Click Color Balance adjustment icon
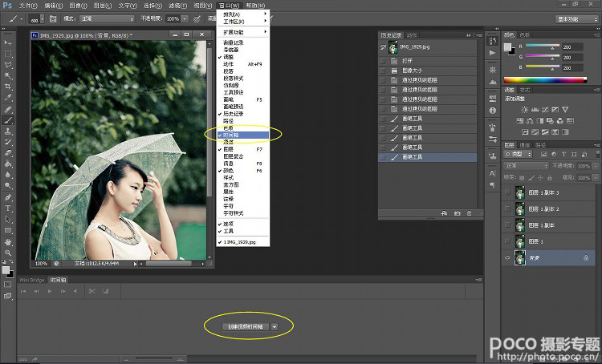The height and width of the screenshot is (364, 602). point(530,121)
